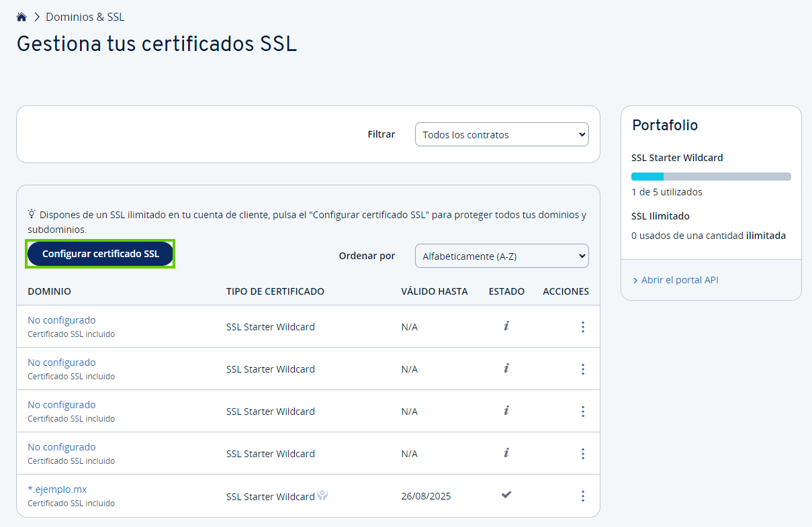Open Ordenar por Alfabéticamente (A-Z) dropdown

502,256
